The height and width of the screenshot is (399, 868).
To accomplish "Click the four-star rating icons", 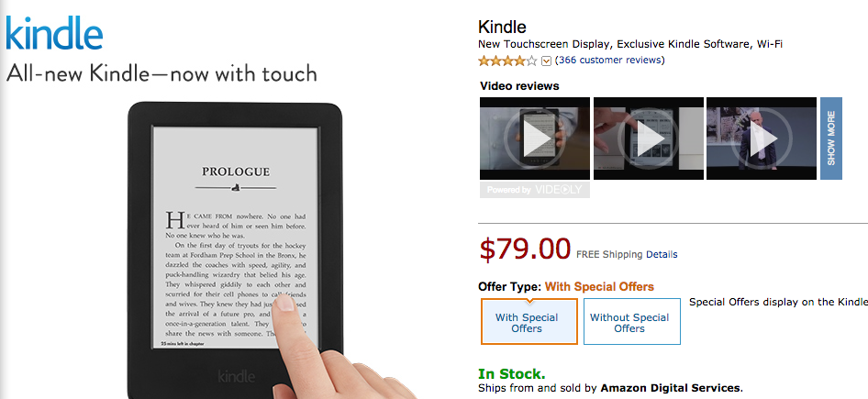I will coord(507,61).
